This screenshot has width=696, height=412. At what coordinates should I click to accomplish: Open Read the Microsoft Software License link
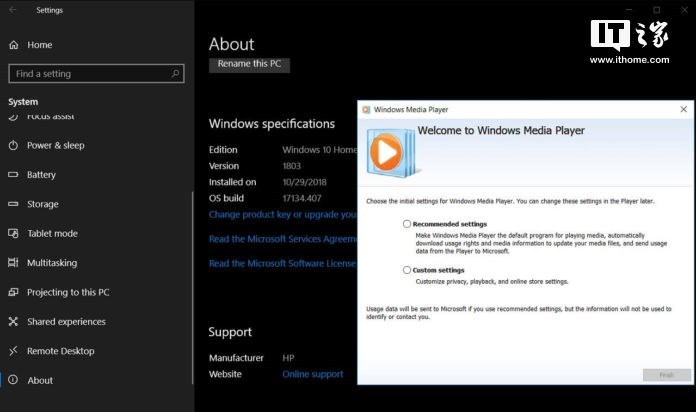[283, 263]
